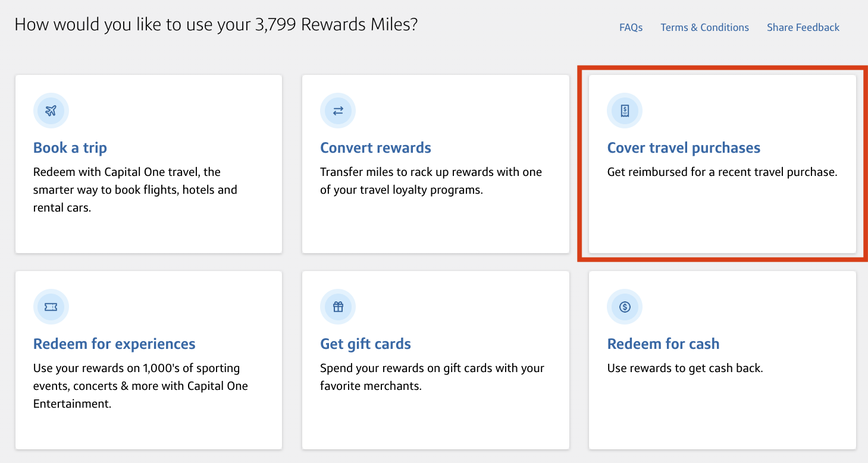Screen dimensions: 868x463
Task: Click the transfer arrows icon on Convert rewards
Action: coord(338,111)
